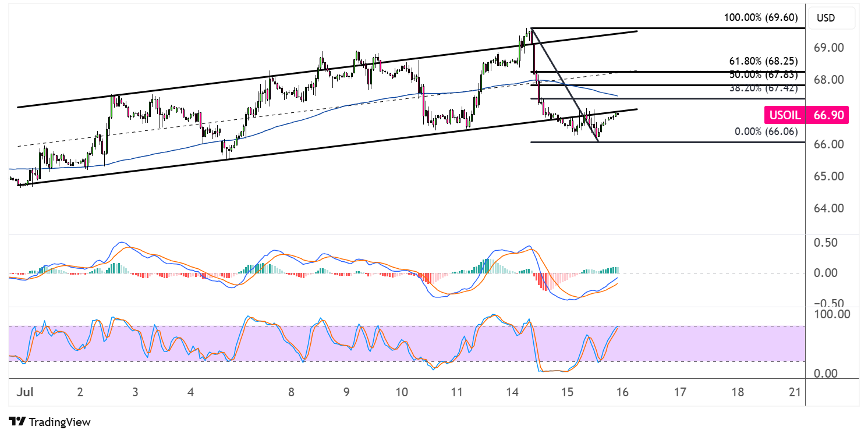The width and height of the screenshot is (868, 437).
Task: Click date 18 on the time axis
Action: click(x=737, y=392)
